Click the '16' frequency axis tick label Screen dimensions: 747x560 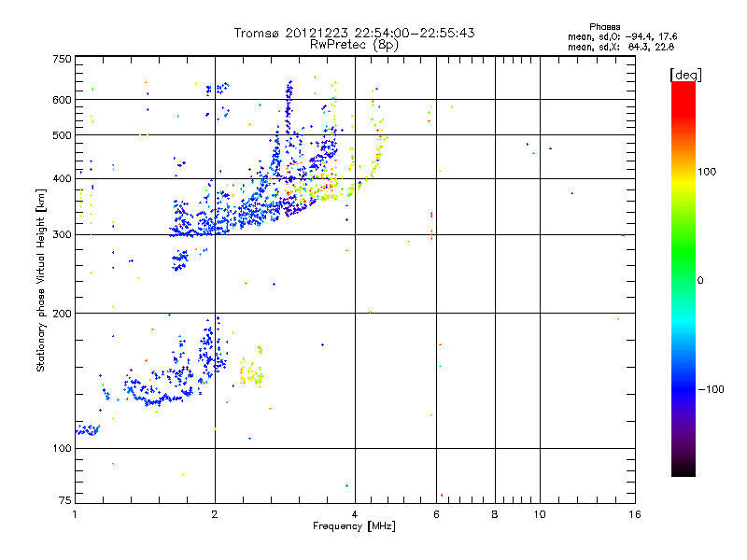point(635,514)
